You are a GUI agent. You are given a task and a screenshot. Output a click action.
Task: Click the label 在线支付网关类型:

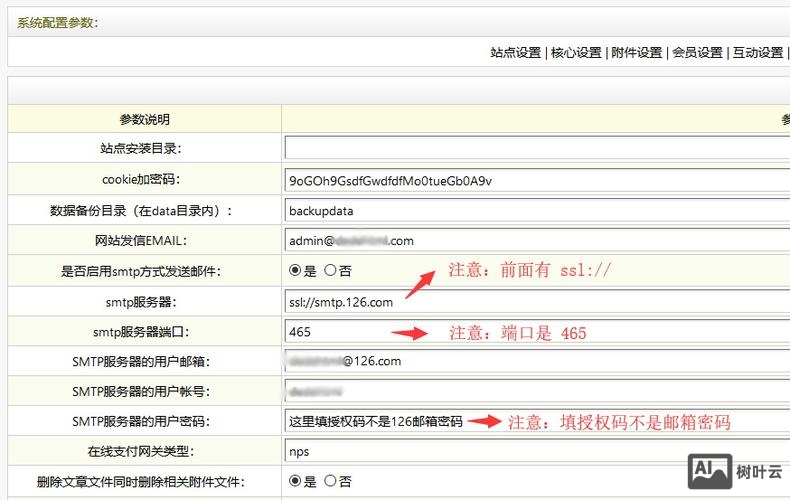141,452
